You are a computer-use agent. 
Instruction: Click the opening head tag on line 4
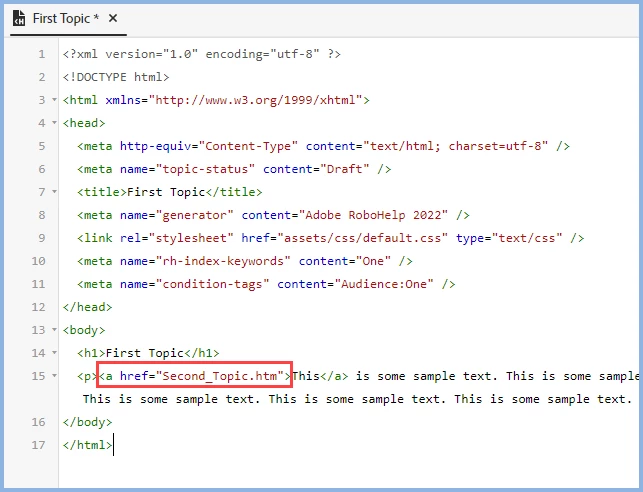click(x=84, y=123)
